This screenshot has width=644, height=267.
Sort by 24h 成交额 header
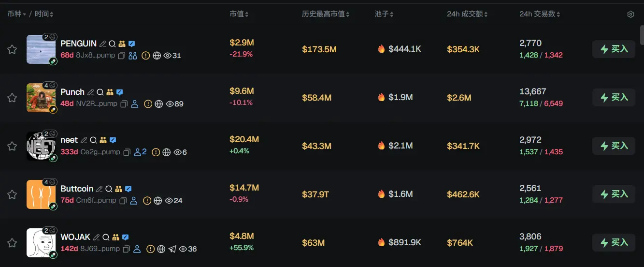pyautogui.click(x=467, y=14)
